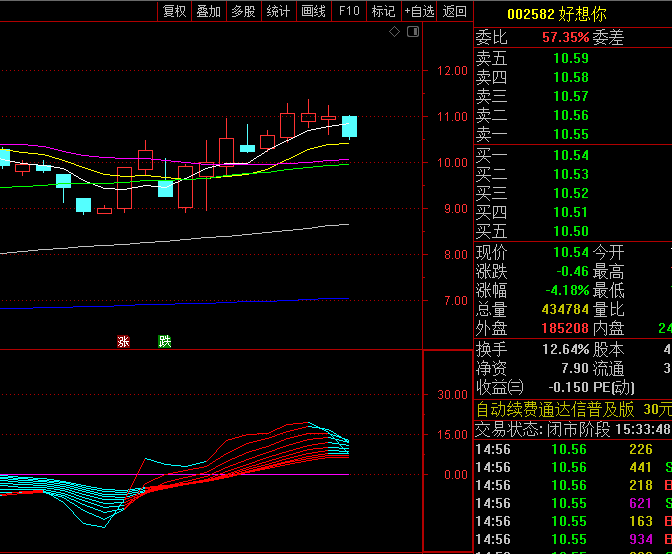Screen dimensions: 672x554
Task: Click the 卖五 price 10.59
Action: pyautogui.click(x=571, y=58)
